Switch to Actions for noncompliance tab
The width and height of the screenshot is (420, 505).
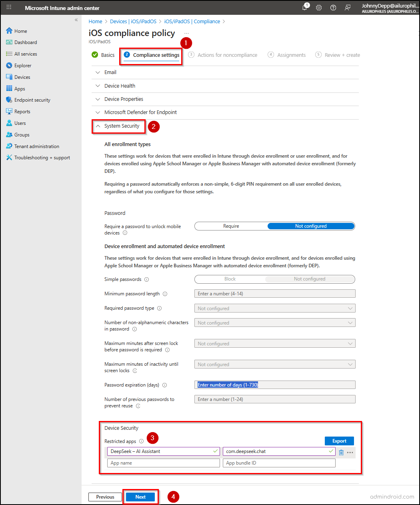pyautogui.click(x=227, y=55)
